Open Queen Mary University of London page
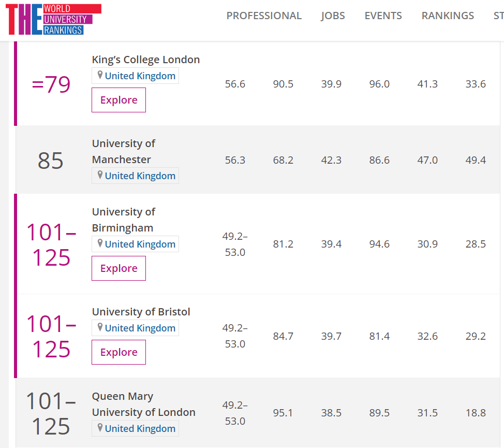 [x=143, y=404]
